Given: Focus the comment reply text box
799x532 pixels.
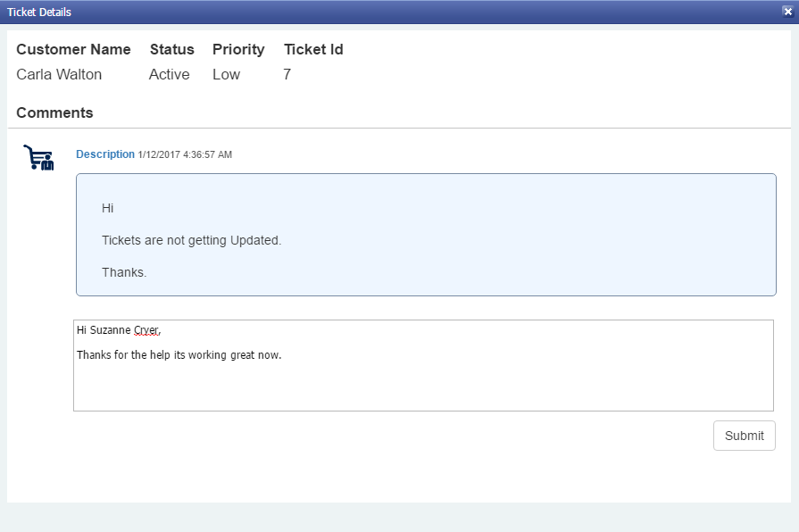Looking at the screenshot, I should (423, 365).
